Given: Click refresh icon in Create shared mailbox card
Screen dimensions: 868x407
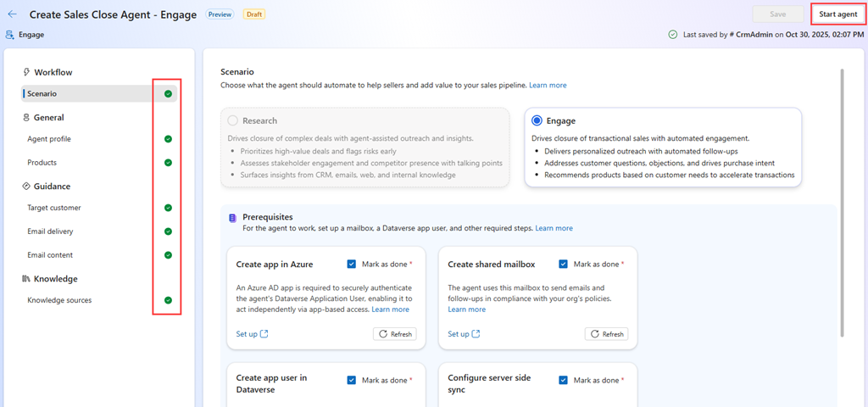Looking at the screenshot, I should tap(595, 334).
